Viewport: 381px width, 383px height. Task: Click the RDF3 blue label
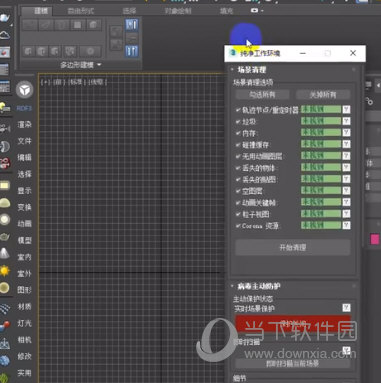point(24,108)
